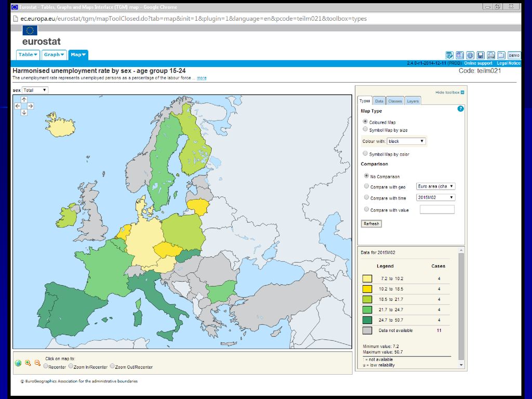
Task: Click the folder icon in toolbar
Action: point(501,55)
